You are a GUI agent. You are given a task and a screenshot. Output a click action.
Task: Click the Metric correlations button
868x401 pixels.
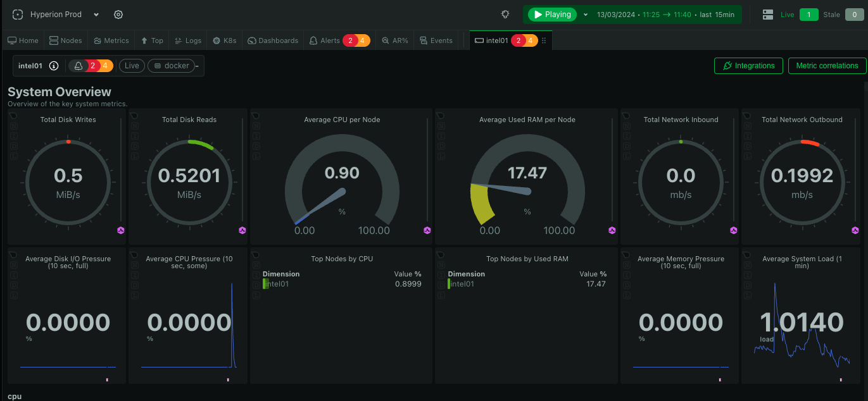click(827, 65)
